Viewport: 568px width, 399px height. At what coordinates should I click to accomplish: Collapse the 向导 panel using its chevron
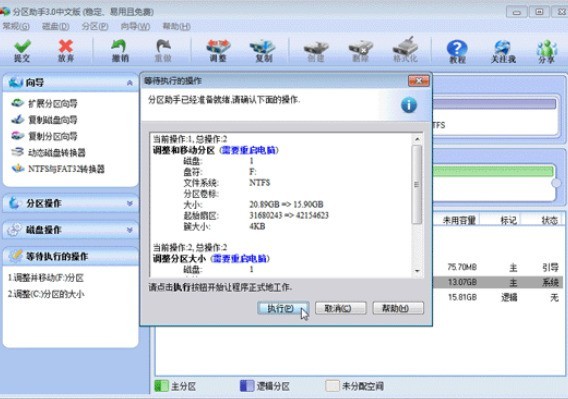pyautogui.click(x=130, y=83)
